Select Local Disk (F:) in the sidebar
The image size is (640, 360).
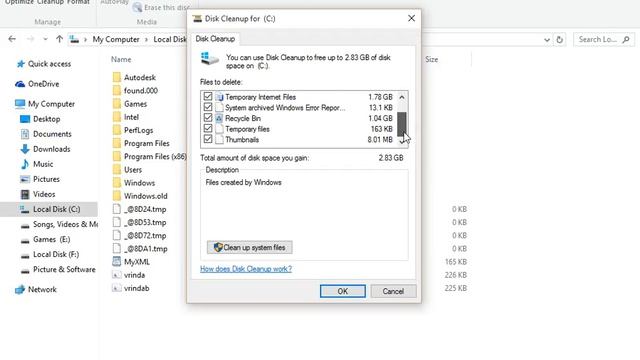(x=50, y=254)
